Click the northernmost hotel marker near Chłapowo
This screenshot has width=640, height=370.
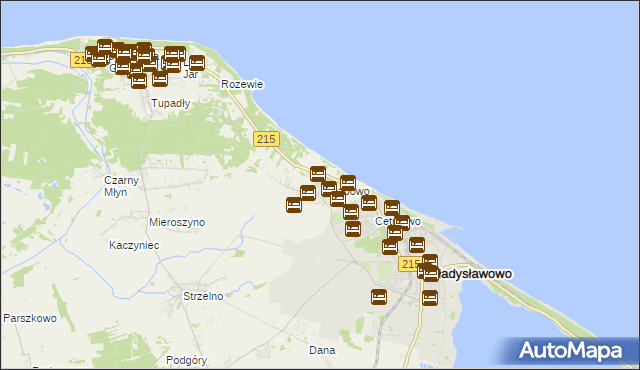[318, 174]
